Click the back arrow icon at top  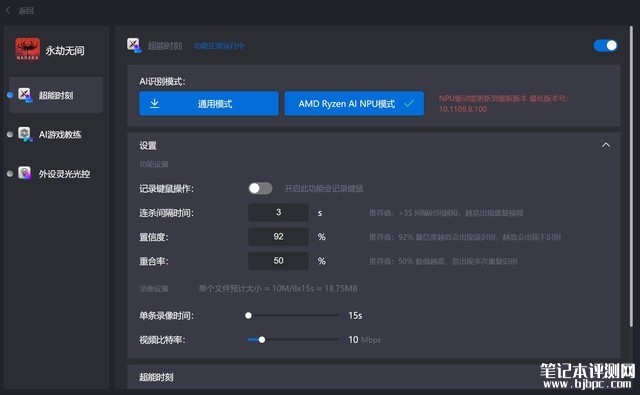tap(8, 10)
